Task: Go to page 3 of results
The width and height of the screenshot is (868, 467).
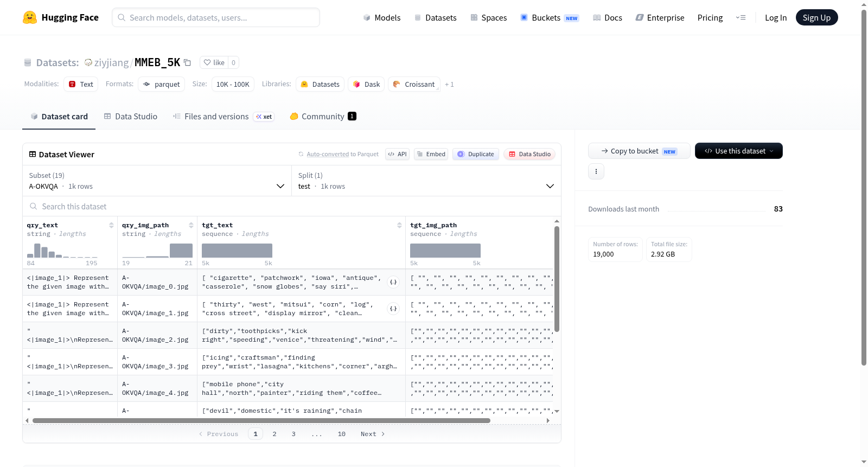Action: tap(293, 434)
